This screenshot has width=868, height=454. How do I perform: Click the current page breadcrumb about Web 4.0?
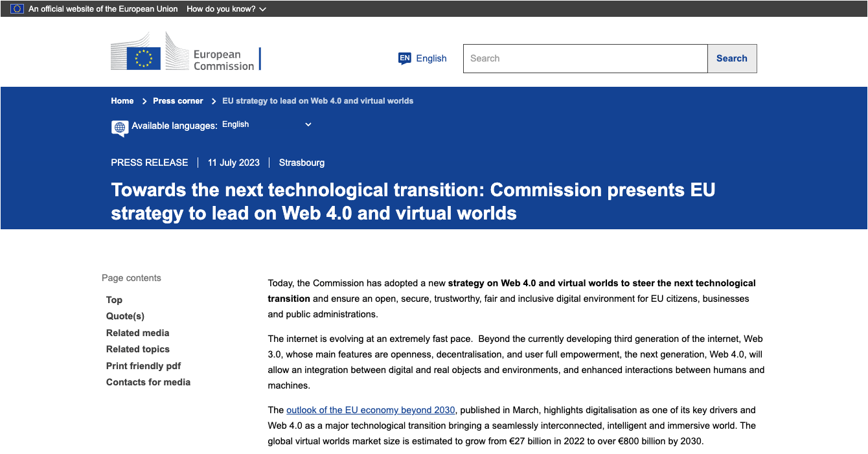(x=317, y=101)
